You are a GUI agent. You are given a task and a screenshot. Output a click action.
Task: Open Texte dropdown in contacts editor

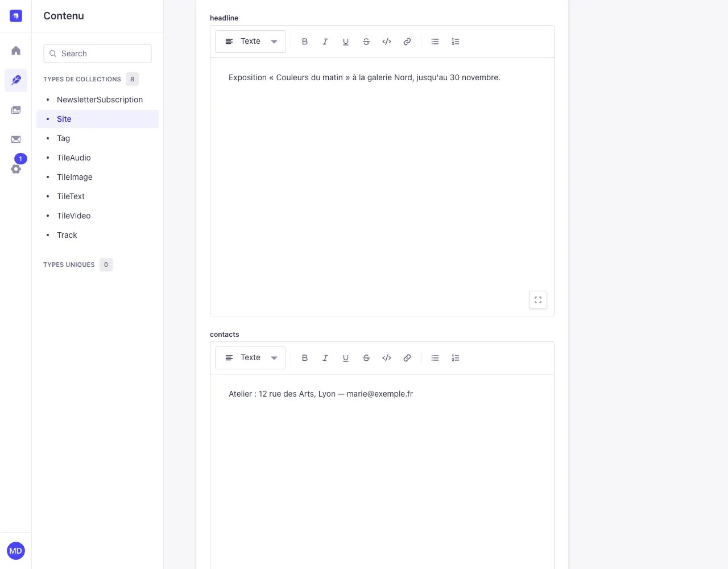250,358
